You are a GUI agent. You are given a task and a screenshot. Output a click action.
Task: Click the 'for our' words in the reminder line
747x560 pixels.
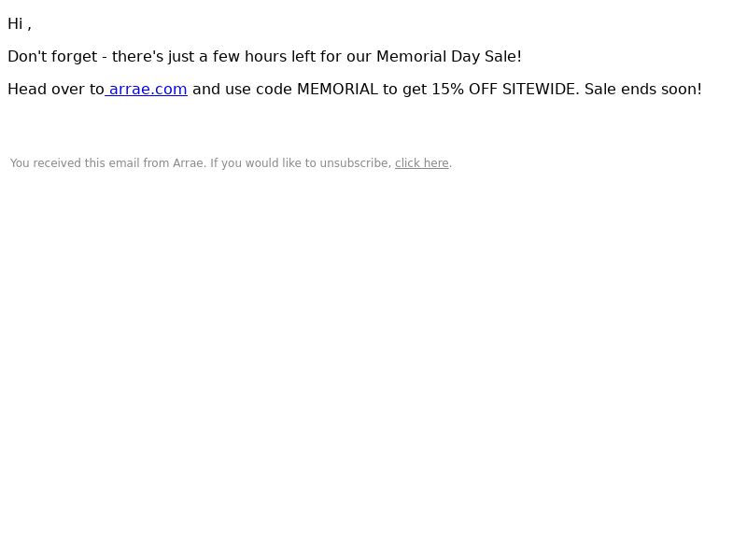click(x=345, y=57)
